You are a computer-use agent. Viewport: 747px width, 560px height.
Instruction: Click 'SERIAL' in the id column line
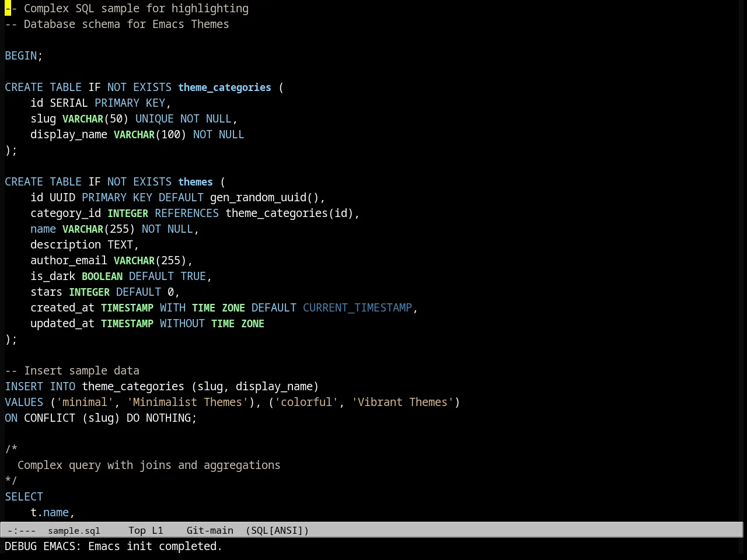(69, 103)
